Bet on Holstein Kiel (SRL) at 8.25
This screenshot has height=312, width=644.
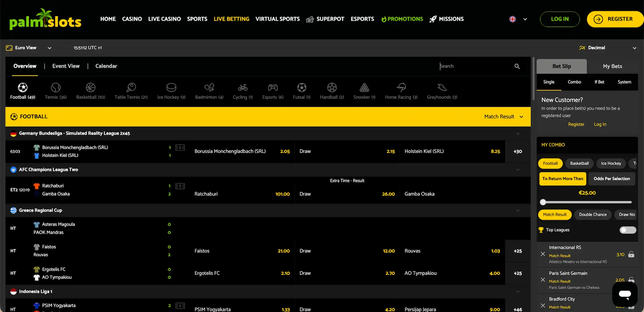point(452,151)
